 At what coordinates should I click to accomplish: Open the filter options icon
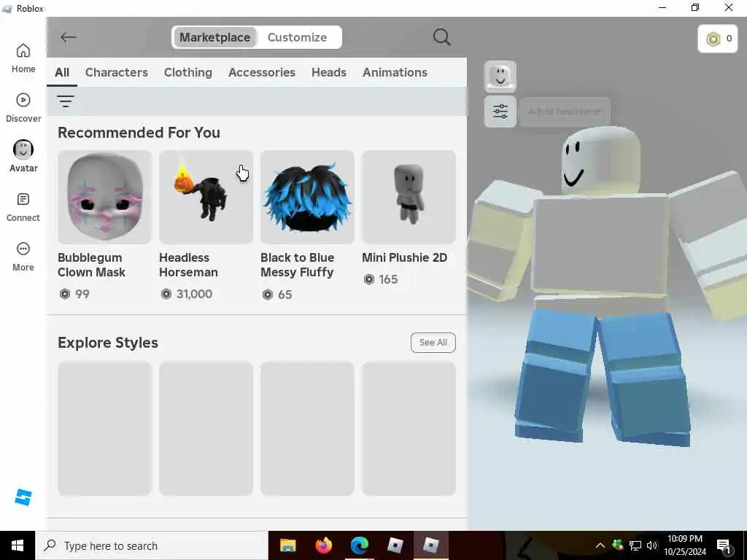click(65, 101)
